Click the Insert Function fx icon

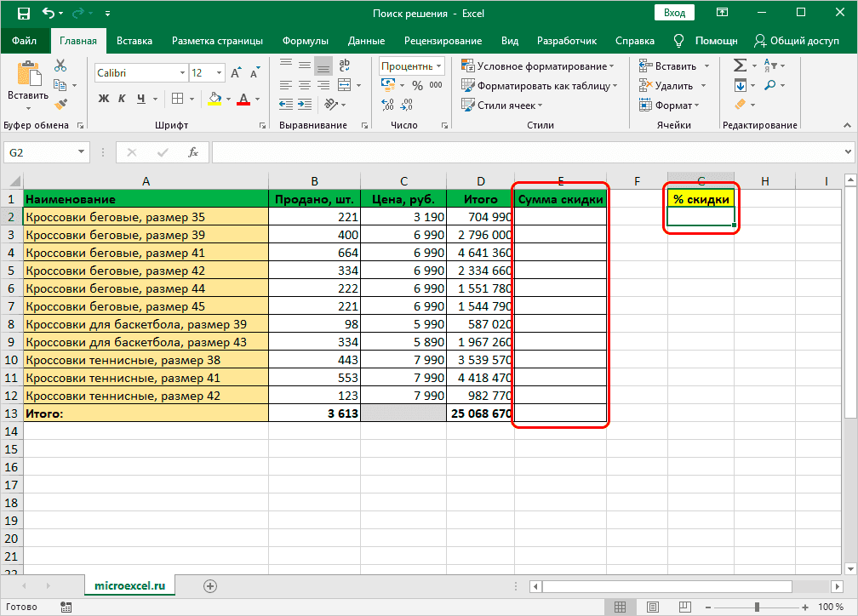pyautogui.click(x=193, y=153)
